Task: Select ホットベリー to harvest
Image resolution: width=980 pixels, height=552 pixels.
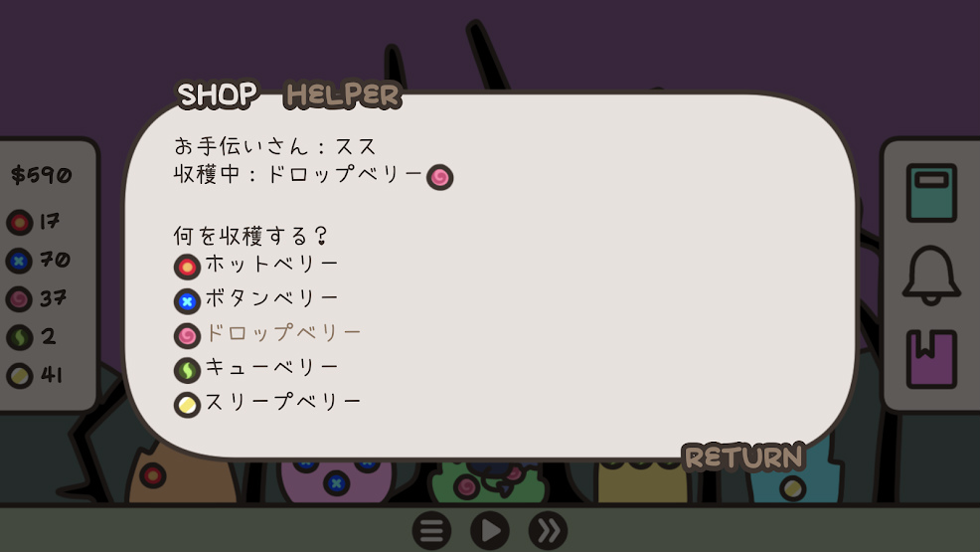Action: click(x=256, y=266)
